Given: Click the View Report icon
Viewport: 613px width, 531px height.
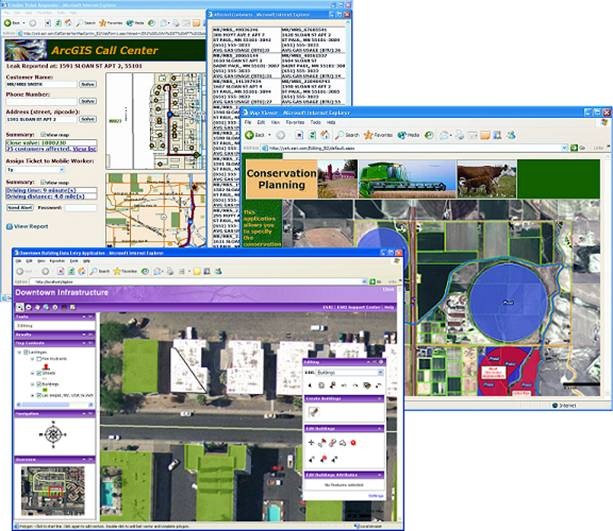Looking at the screenshot, I should (x=9, y=227).
